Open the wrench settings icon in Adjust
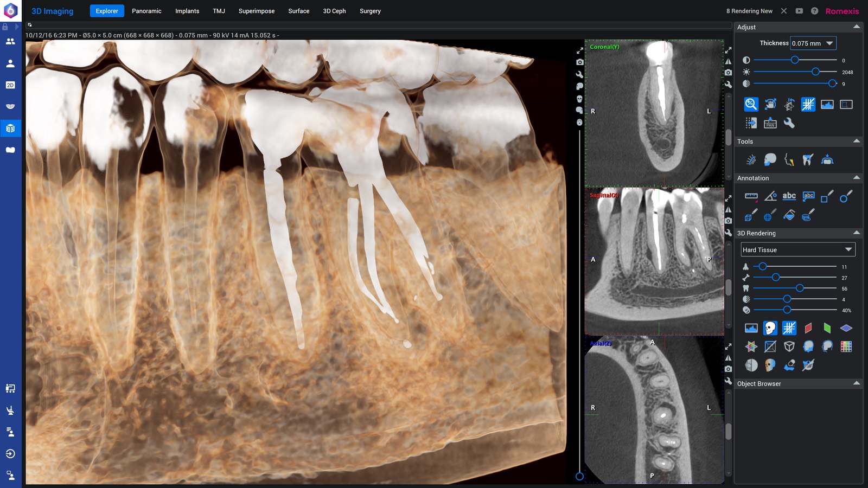Image resolution: width=868 pixels, height=488 pixels. [789, 123]
